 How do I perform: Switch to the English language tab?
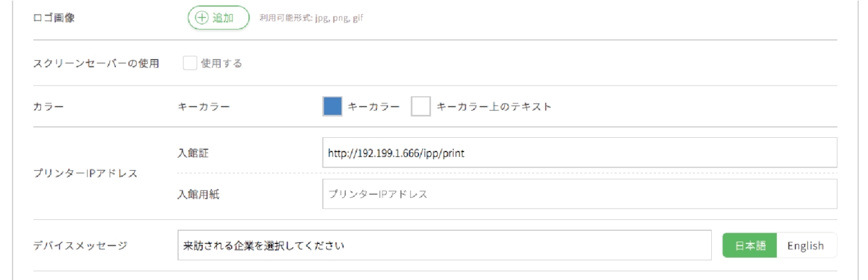pos(806,245)
